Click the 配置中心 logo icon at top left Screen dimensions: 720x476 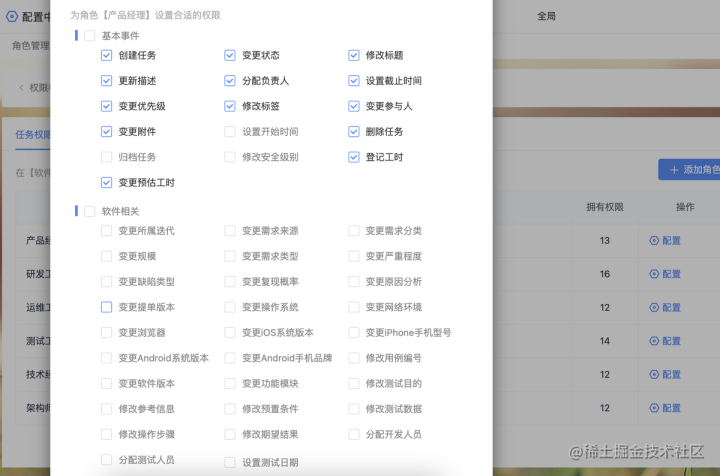click(12, 17)
